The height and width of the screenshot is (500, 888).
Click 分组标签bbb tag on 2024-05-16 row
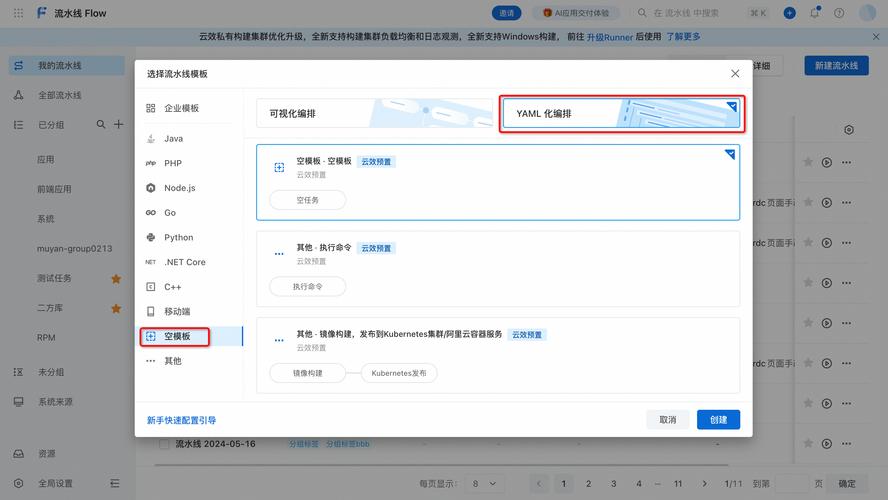(348, 444)
